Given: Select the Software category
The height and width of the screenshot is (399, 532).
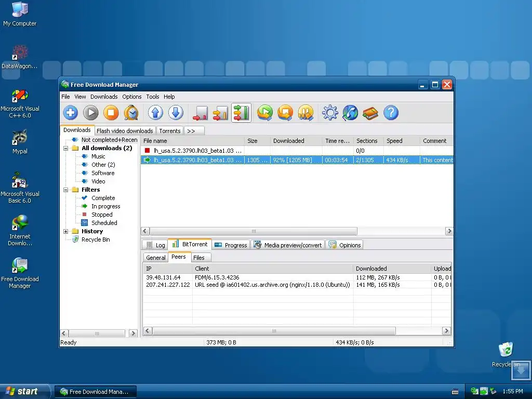Looking at the screenshot, I should [103, 173].
